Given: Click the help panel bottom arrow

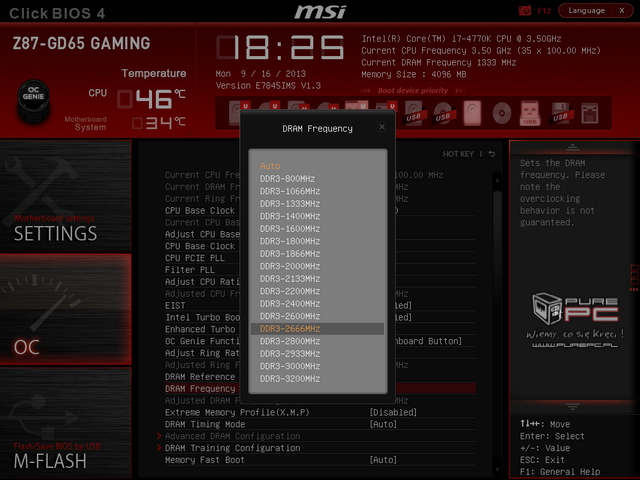Looking at the screenshot, I should pyautogui.click(x=572, y=407).
